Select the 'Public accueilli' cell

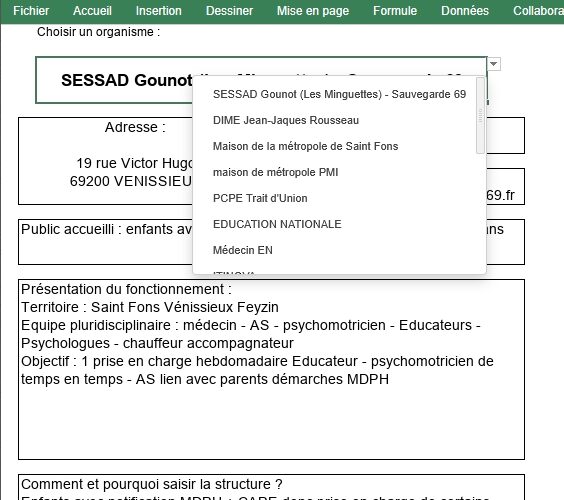pos(271,242)
